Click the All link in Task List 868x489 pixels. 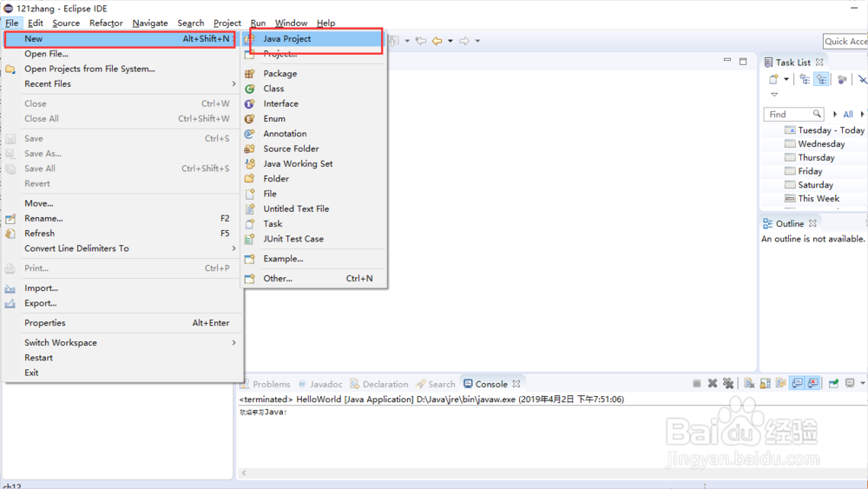point(847,114)
